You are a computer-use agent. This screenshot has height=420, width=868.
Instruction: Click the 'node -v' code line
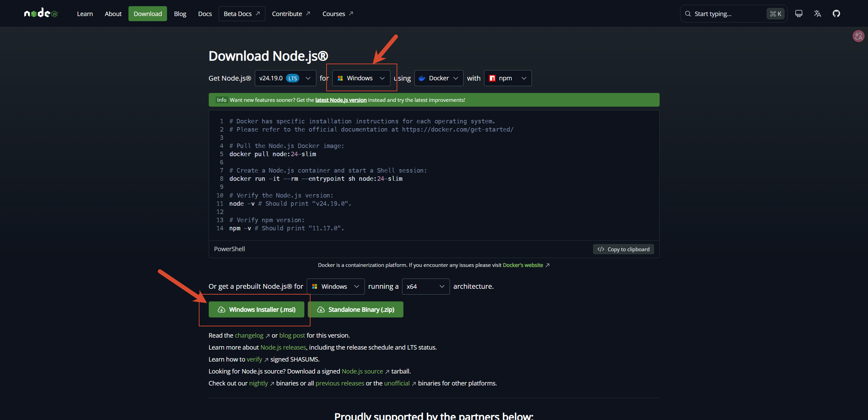pos(290,204)
